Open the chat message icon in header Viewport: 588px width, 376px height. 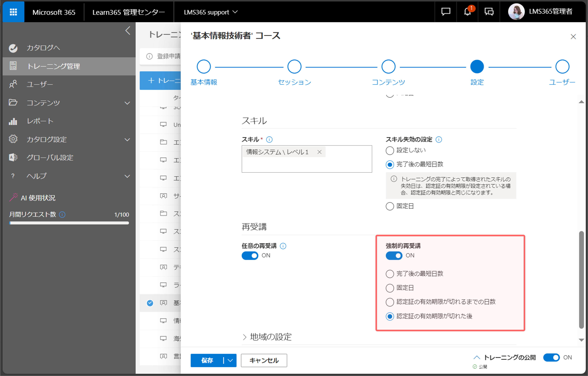(446, 11)
